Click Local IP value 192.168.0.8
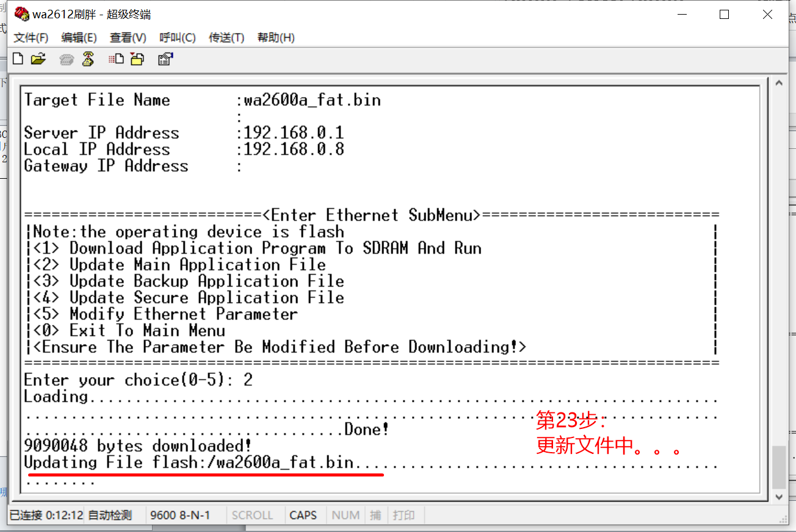The height and width of the screenshot is (532, 796). click(x=294, y=149)
